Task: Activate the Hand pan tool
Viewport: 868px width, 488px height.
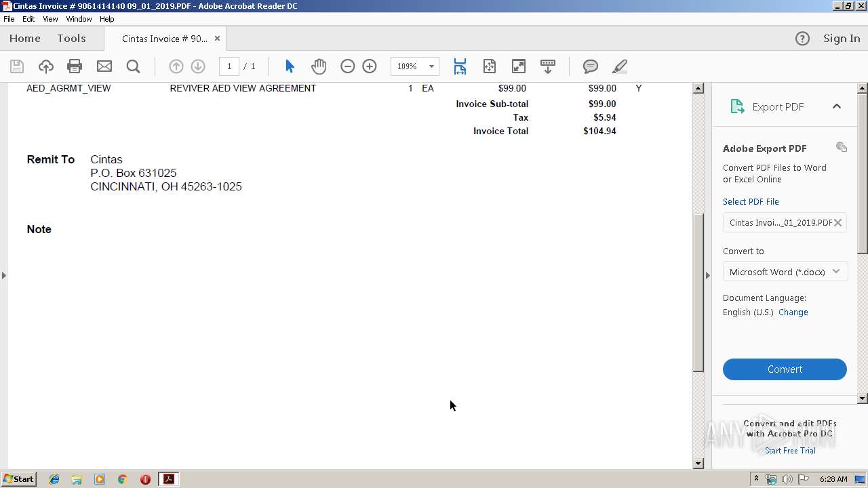Action: (319, 66)
